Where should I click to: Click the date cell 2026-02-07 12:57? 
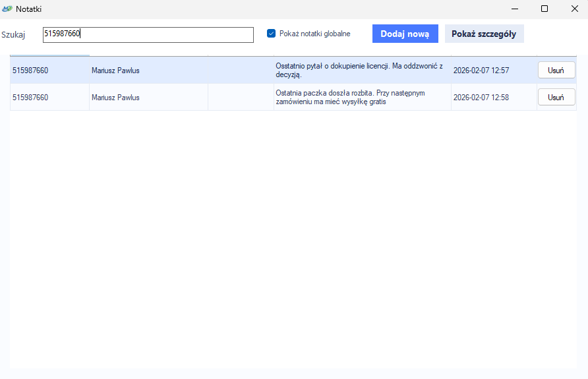point(481,71)
